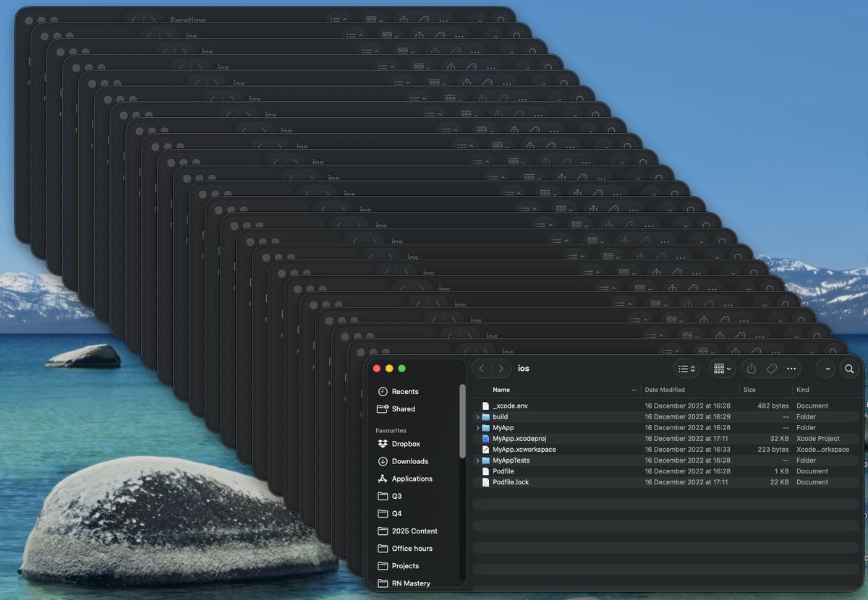Expand the build folder row
The image size is (868, 600).
(477, 417)
